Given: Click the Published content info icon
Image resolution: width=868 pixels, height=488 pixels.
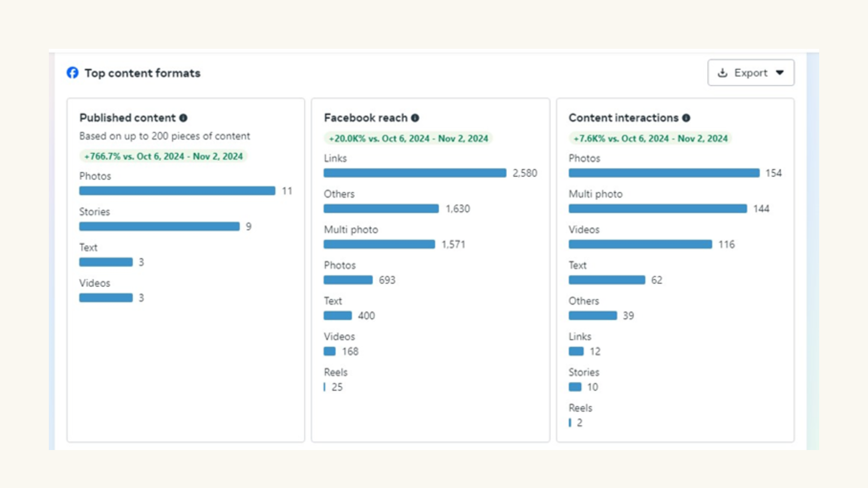Looking at the screenshot, I should (x=183, y=118).
